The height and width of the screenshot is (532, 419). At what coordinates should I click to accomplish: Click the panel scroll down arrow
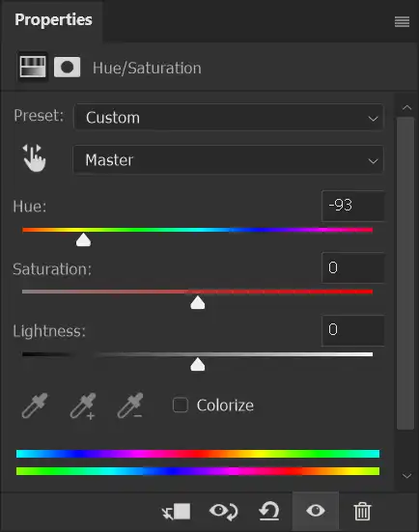(406, 476)
